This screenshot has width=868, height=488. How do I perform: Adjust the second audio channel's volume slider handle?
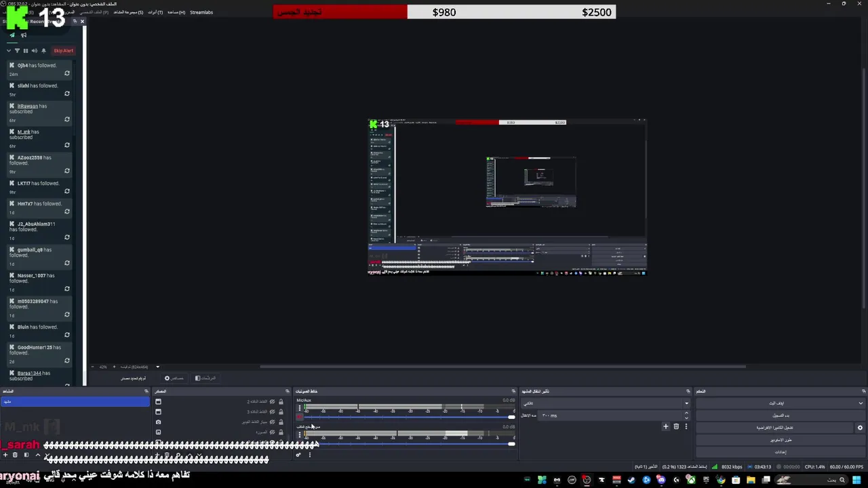pos(511,443)
